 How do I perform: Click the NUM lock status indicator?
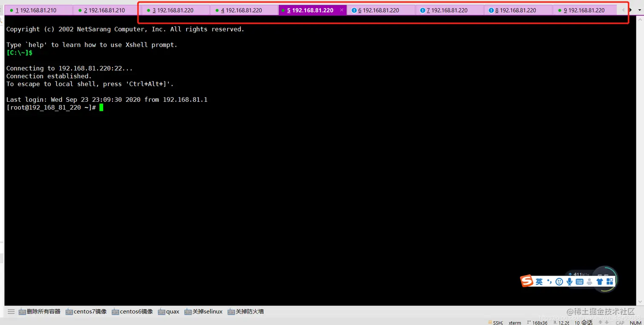[x=635, y=323]
